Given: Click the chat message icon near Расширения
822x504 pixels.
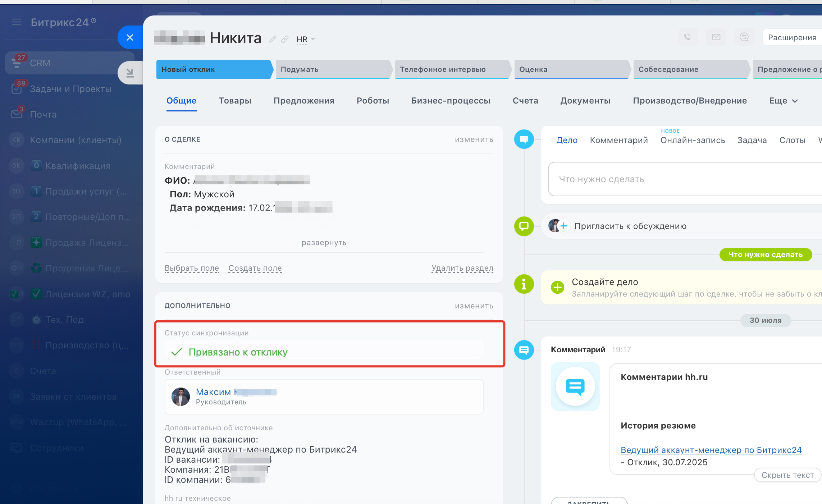Looking at the screenshot, I should pyautogui.click(x=744, y=37).
